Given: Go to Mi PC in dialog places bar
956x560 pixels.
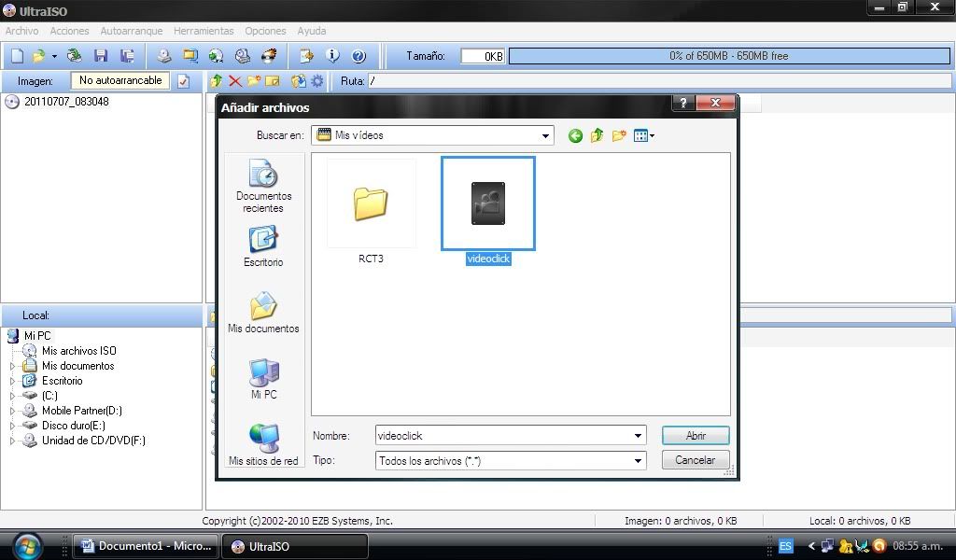Looking at the screenshot, I should 263,379.
